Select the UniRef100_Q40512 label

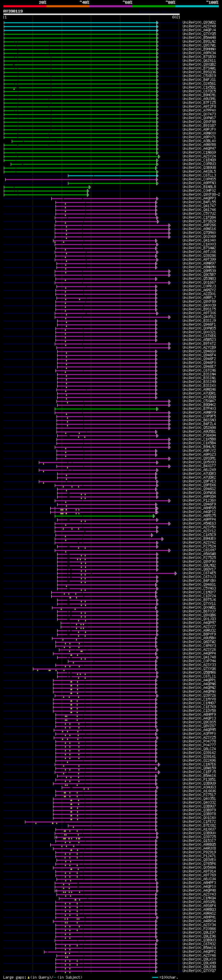[199, 317]
